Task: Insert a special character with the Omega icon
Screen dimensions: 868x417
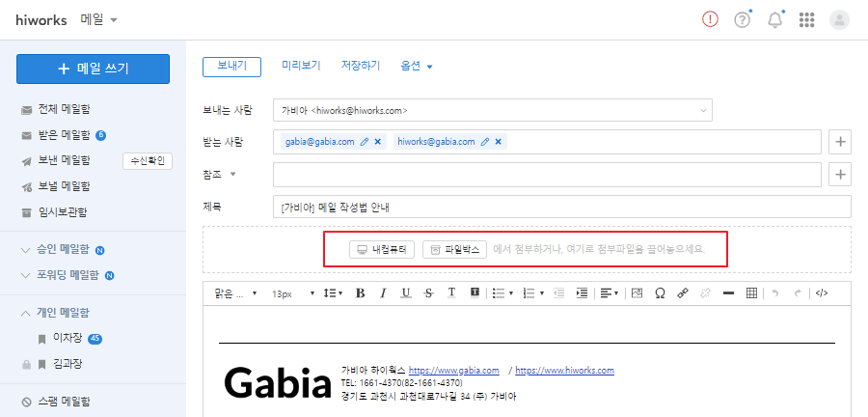Action: (660, 292)
